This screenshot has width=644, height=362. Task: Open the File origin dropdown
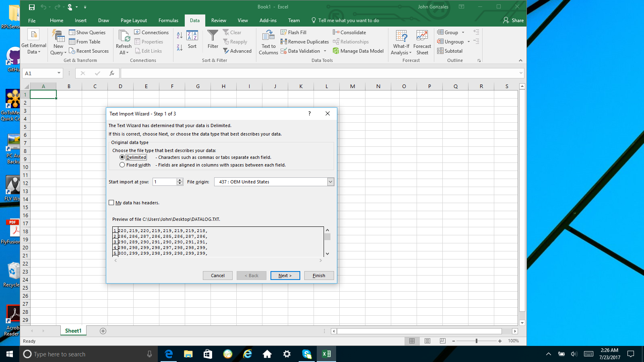pos(330,182)
